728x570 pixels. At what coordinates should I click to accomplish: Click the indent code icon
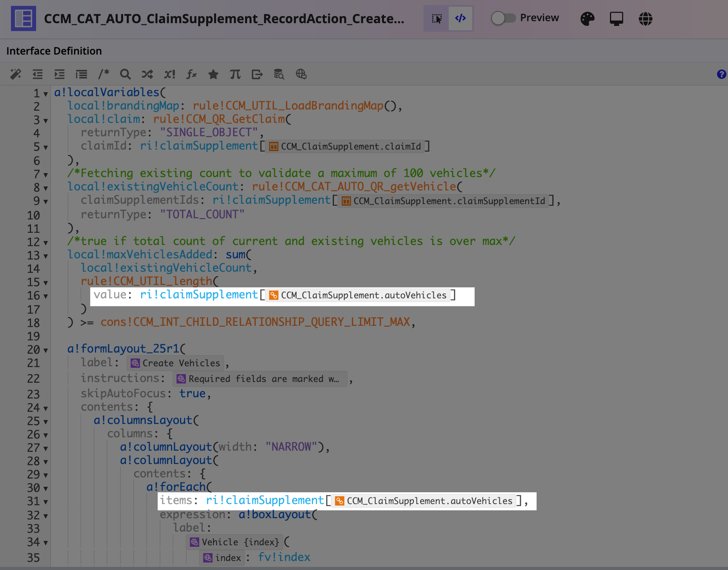[60, 74]
